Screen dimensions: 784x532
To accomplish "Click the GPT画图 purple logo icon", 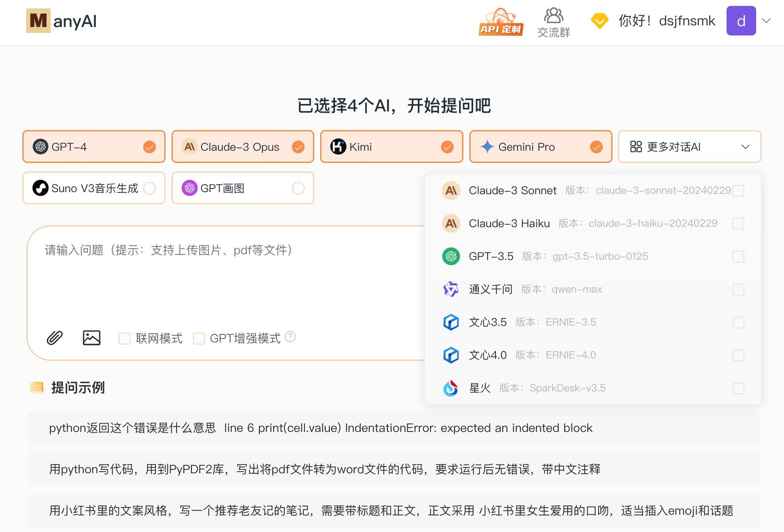I will [x=190, y=188].
